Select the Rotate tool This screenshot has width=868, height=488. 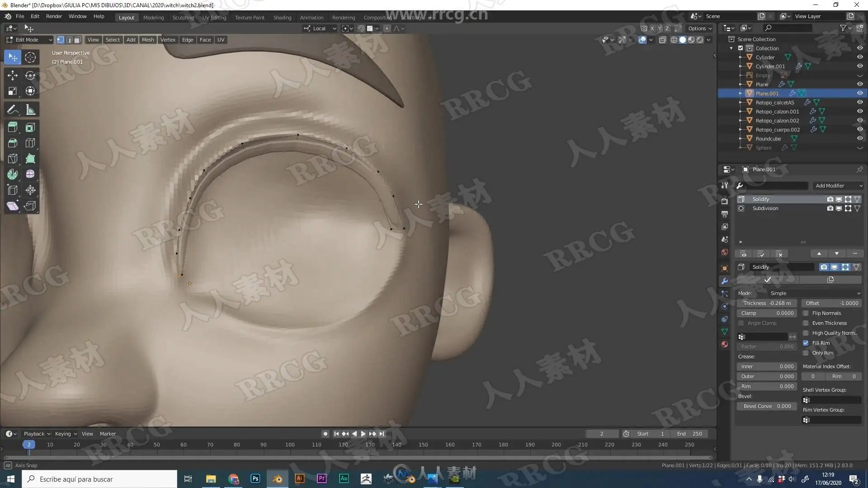[30, 75]
